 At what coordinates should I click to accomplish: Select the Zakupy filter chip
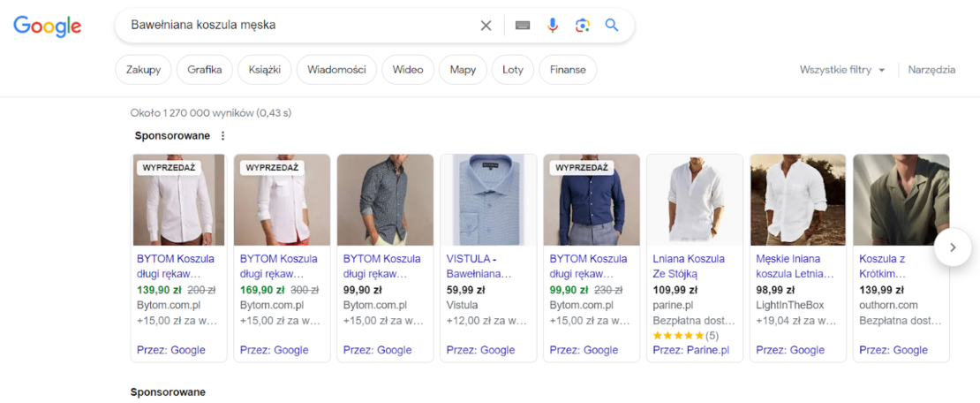pos(143,70)
